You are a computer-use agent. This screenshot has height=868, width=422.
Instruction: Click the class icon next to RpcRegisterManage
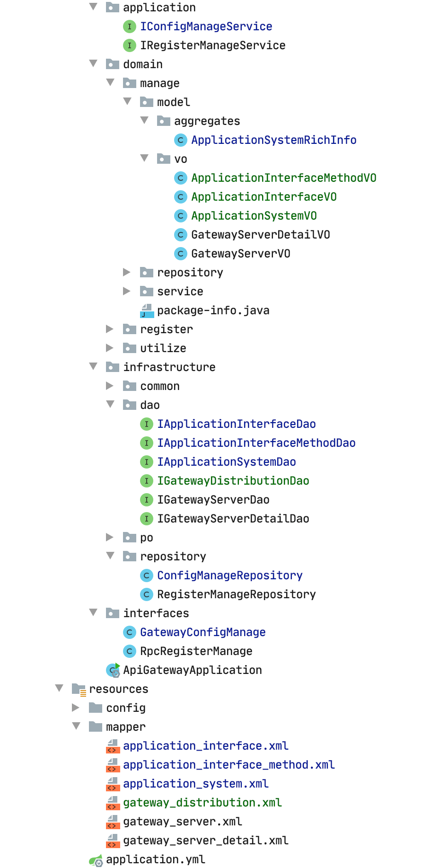coord(129,651)
